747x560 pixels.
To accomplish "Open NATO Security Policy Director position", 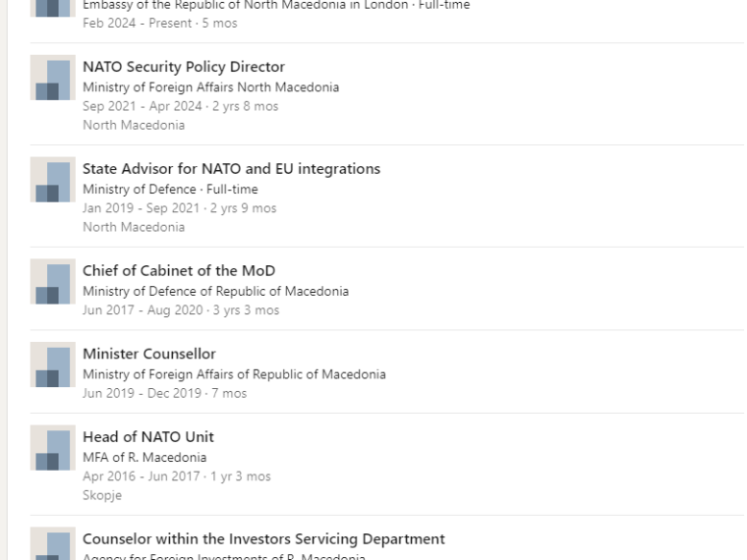I will click(184, 67).
